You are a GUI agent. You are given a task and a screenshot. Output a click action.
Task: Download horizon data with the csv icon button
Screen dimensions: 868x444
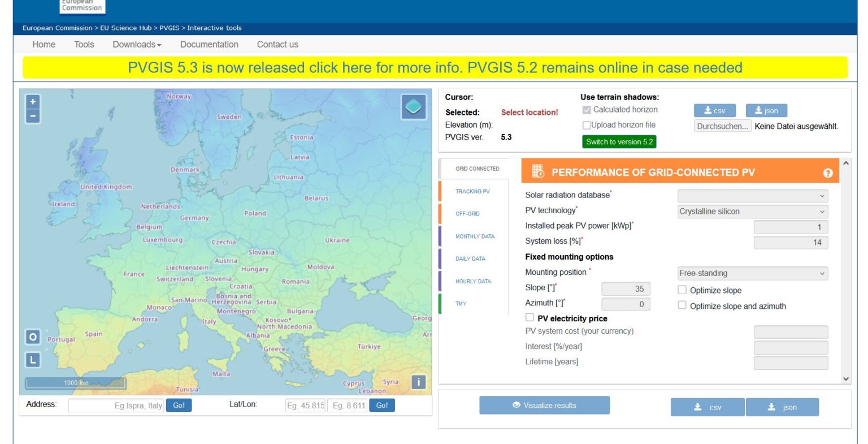point(714,110)
